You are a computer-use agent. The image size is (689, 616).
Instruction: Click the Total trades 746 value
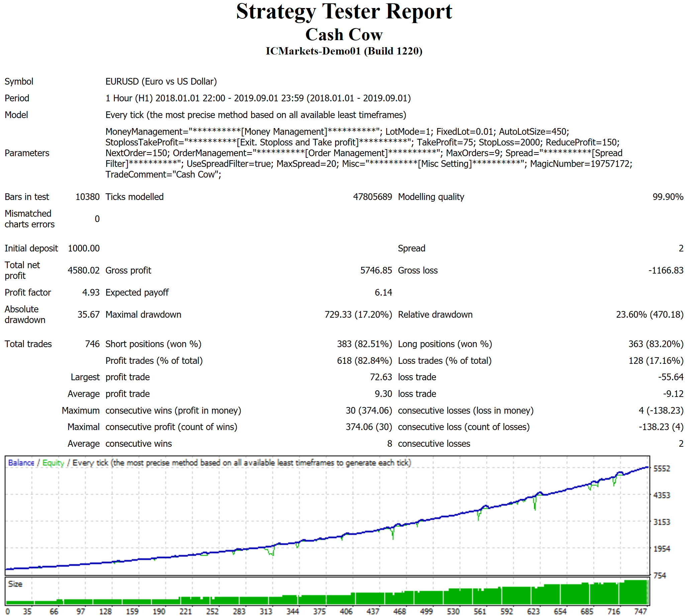(92, 344)
